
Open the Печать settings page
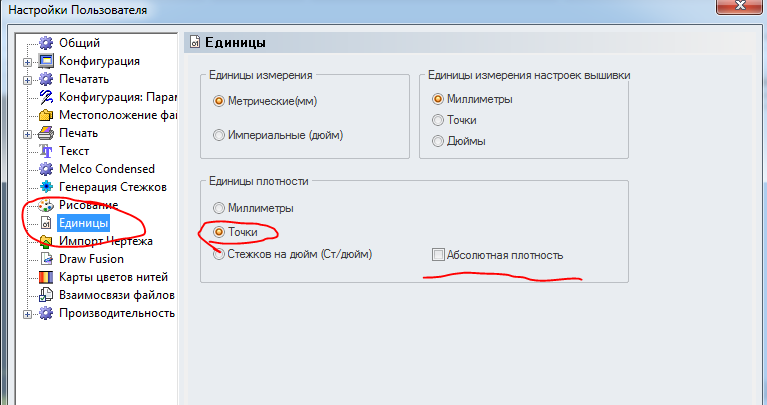[78, 133]
